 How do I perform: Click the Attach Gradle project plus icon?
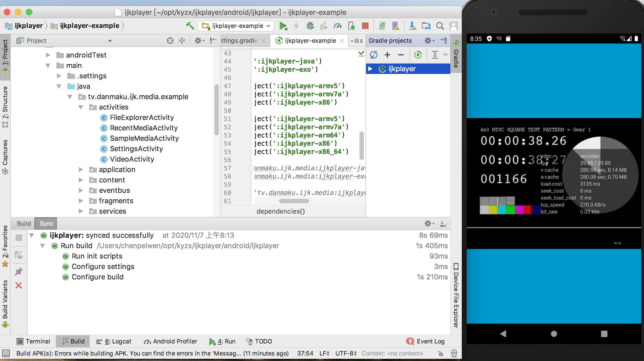pyautogui.click(x=387, y=55)
